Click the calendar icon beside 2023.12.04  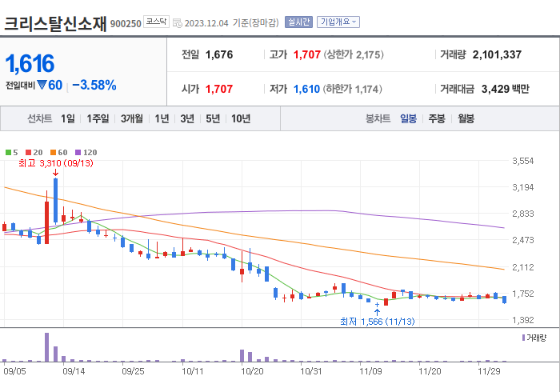click(x=178, y=23)
